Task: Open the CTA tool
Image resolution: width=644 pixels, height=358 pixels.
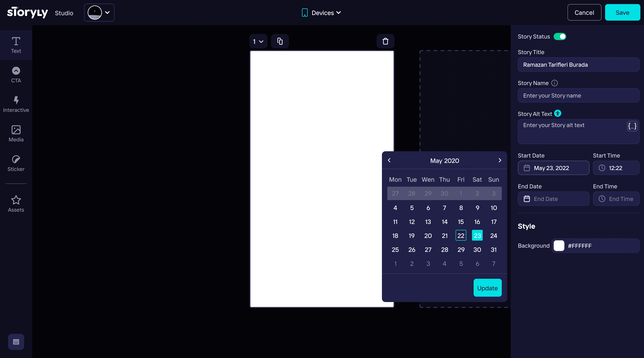Action: pos(16,75)
